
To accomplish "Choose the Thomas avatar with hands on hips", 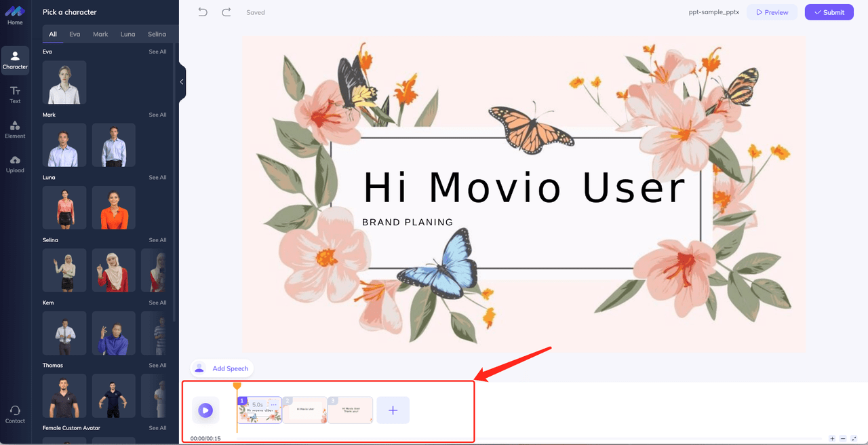I will point(114,395).
